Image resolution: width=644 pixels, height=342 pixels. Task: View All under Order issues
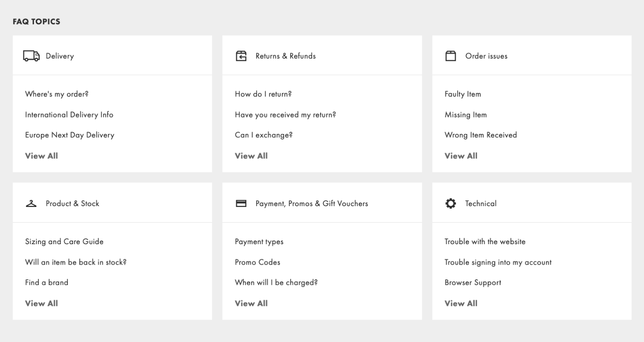(x=461, y=156)
